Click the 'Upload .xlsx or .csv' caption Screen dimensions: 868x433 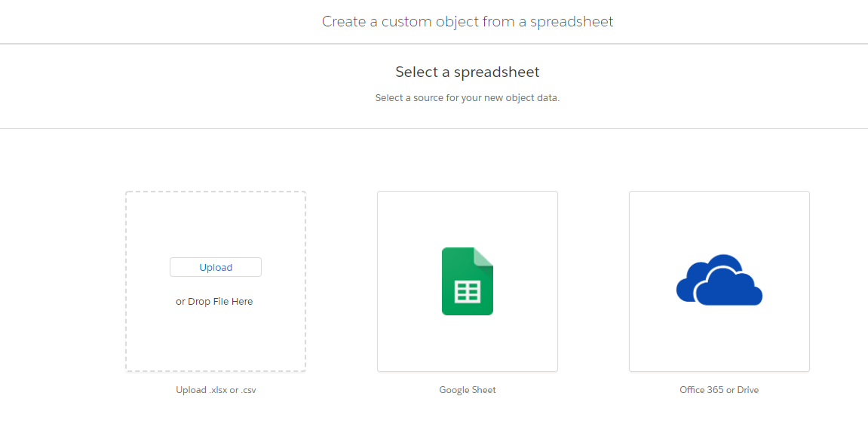[x=216, y=390]
